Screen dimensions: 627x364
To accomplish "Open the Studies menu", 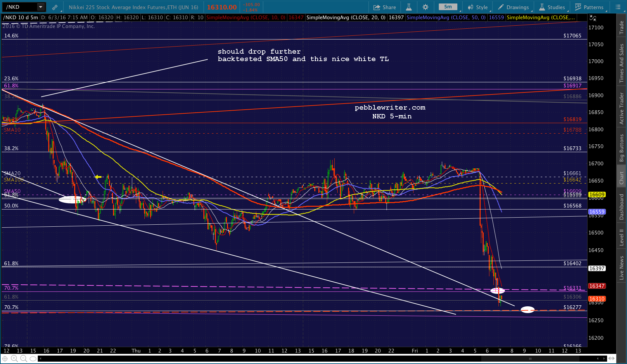I will point(552,7).
